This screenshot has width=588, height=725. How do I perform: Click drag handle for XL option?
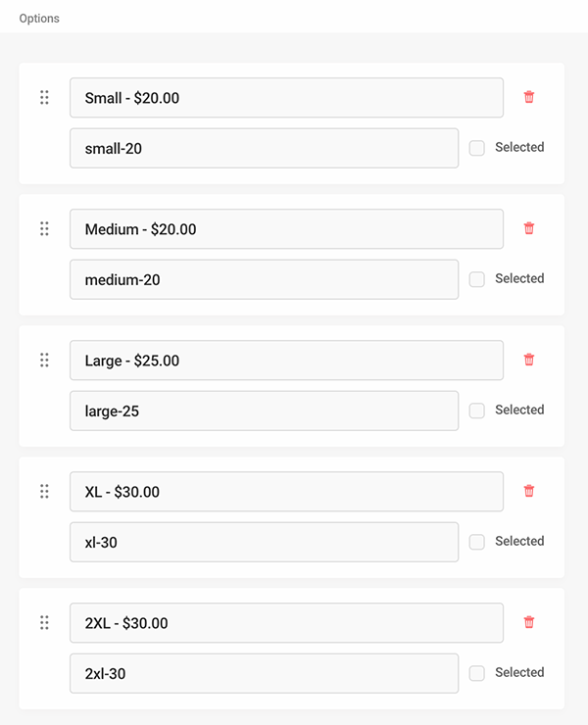pos(44,492)
